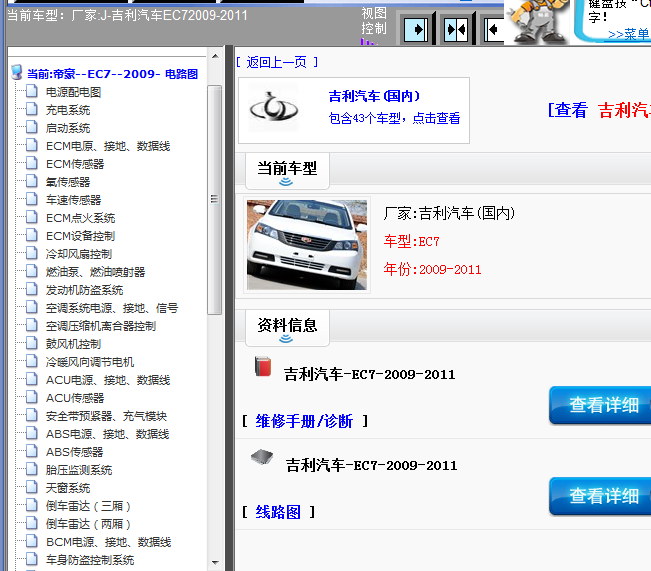Open 车身防盗控制系统 item

coord(90,560)
